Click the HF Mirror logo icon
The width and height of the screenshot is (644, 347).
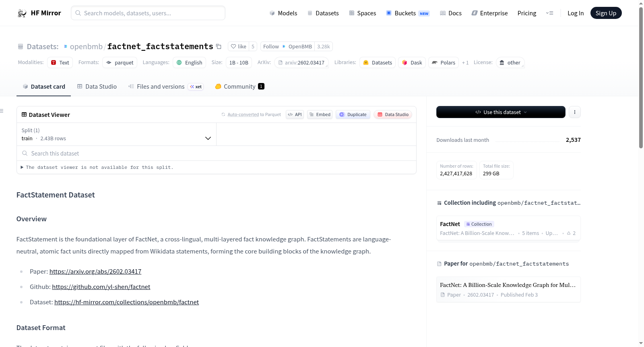[x=22, y=13]
